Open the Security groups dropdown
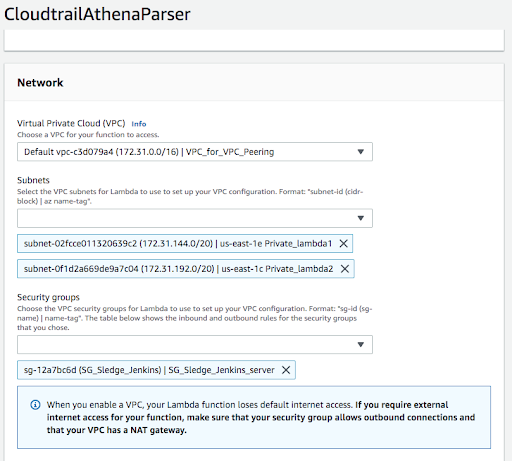The width and height of the screenshot is (512, 461). tap(195, 344)
